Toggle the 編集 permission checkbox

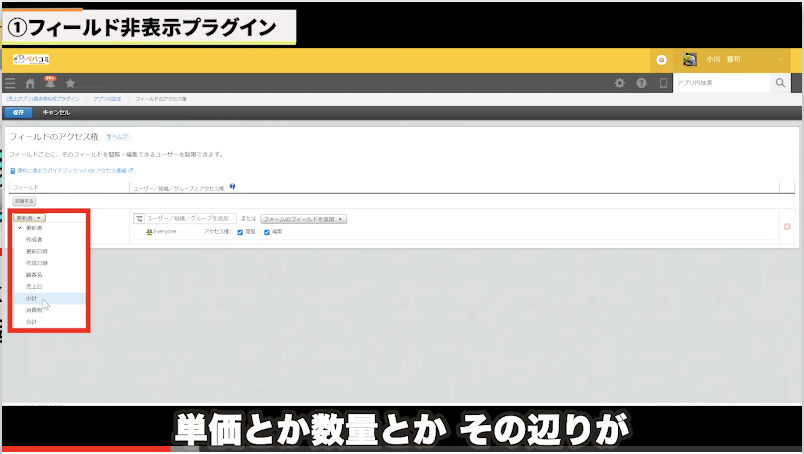pos(267,232)
